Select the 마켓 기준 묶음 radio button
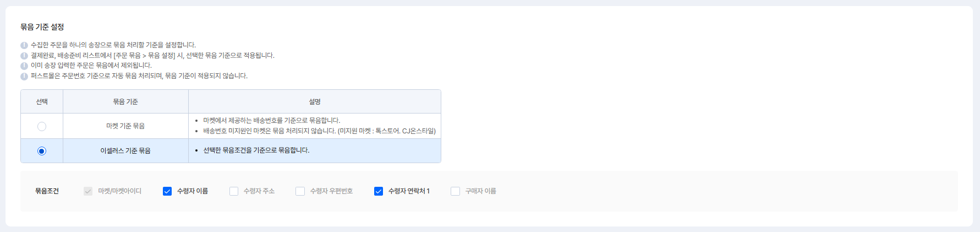Image resolution: width=980 pixels, height=232 pixels. pos(42,126)
